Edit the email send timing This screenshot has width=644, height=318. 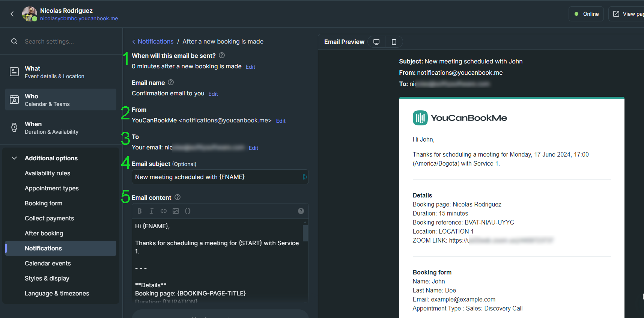pyautogui.click(x=250, y=67)
